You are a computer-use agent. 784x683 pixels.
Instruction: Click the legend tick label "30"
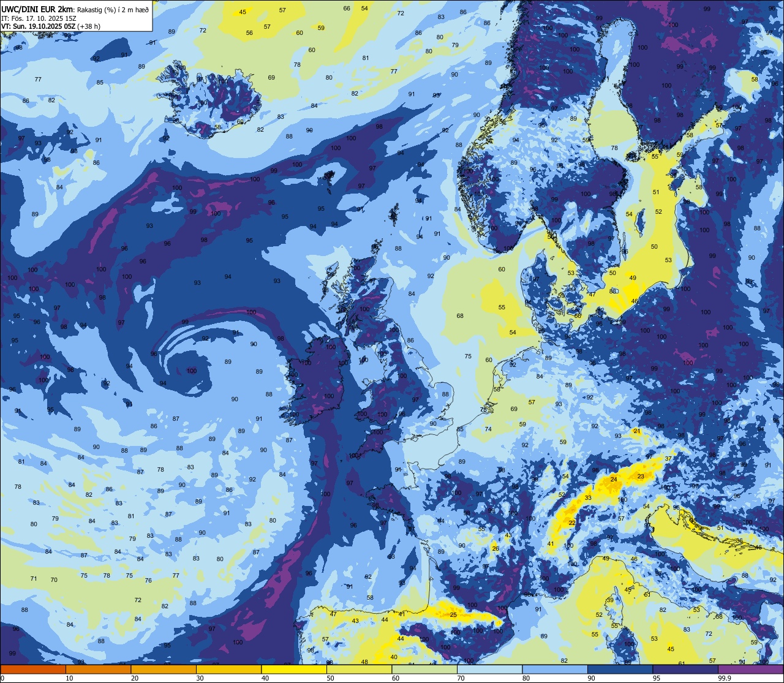(200, 678)
